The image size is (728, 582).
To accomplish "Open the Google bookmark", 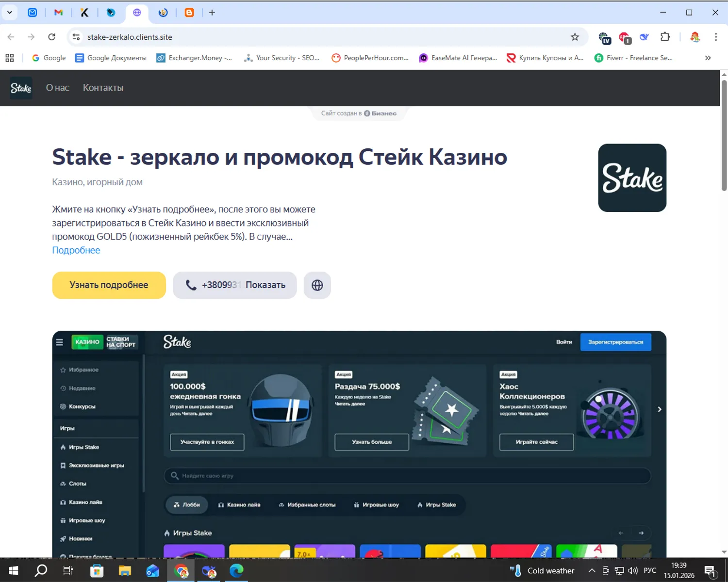I will pos(49,58).
